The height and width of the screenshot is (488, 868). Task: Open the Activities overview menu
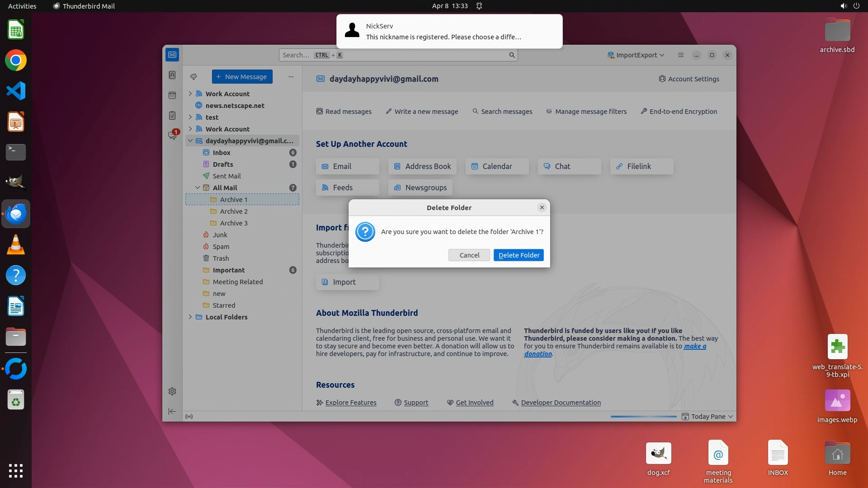tap(22, 6)
